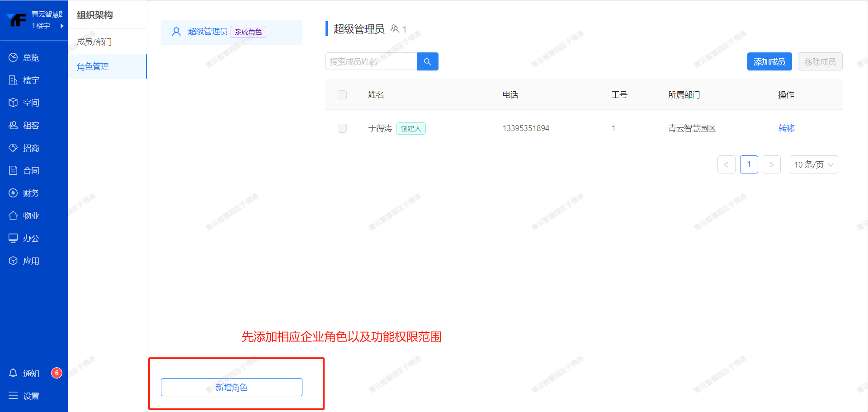Go to the next page arrow

pos(771,164)
